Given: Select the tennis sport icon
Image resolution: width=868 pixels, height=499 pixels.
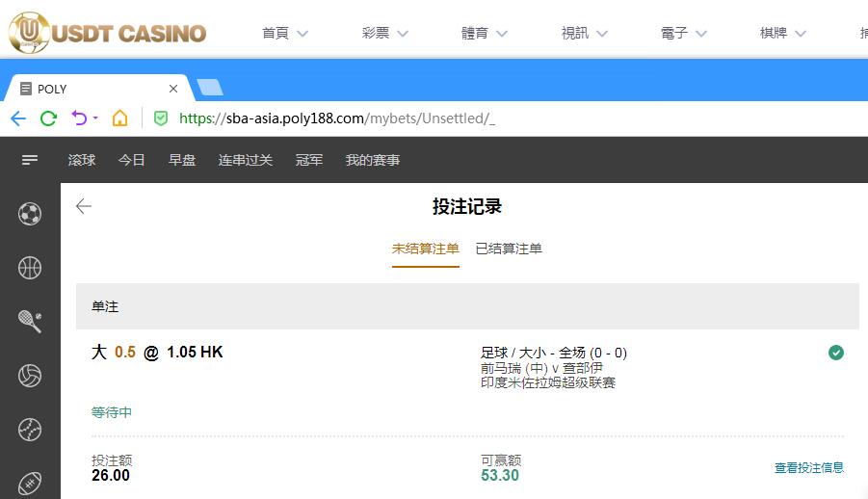Looking at the screenshot, I should [x=30, y=321].
